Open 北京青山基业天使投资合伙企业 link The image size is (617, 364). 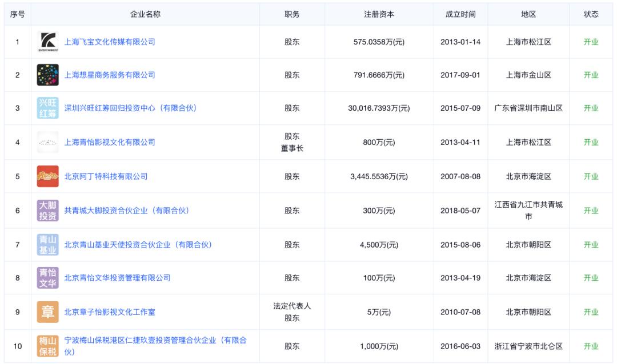138,245
